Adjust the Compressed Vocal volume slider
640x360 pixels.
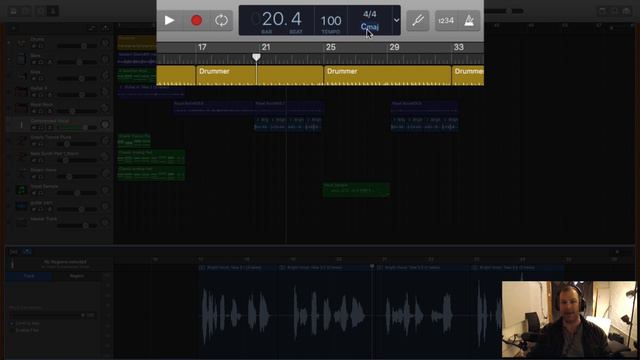(x=77, y=128)
